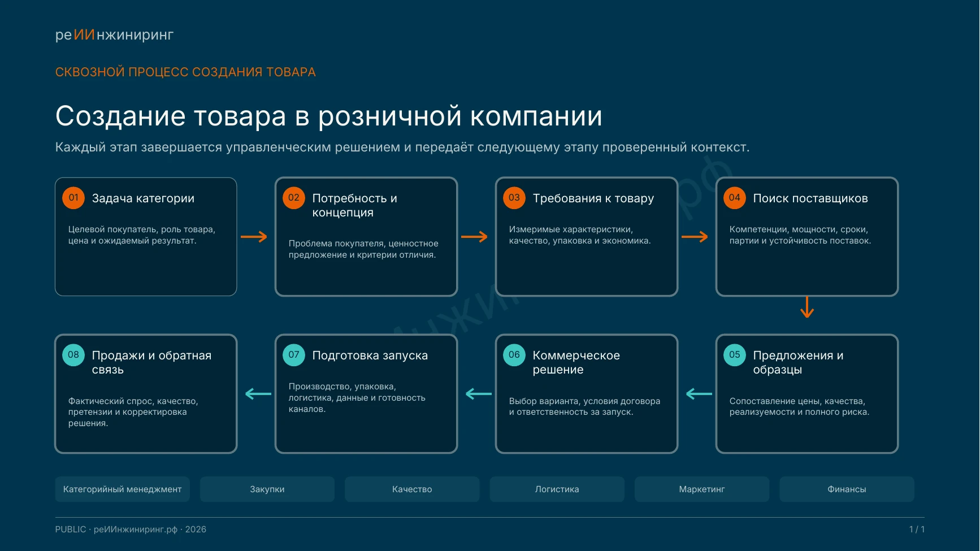Click the subtitle starting Каждый этап завершается
Screen dimensions: 980x551
click(x=402, y=147)
